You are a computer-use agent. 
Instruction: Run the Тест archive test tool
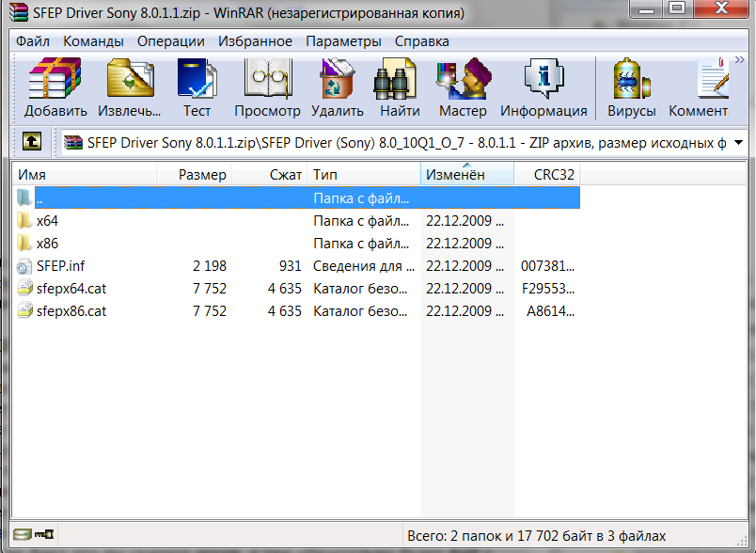[197, 78]
